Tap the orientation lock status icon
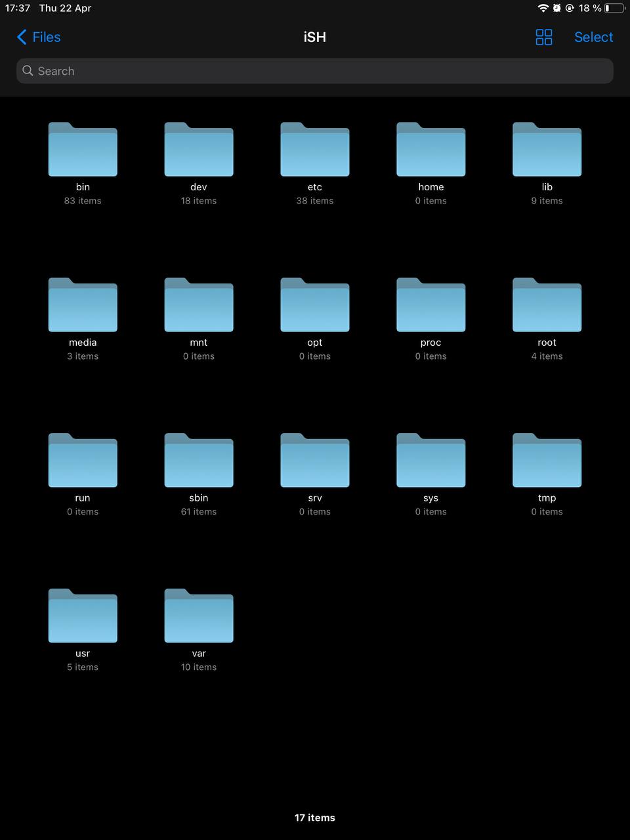The height and width of the screenshot is (840, 630). (570, 8)
